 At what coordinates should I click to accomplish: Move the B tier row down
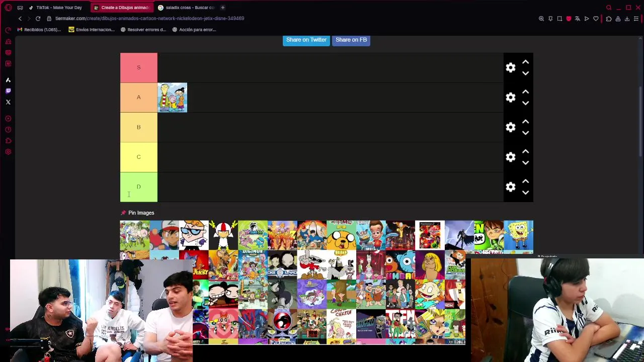click(525, 133)
